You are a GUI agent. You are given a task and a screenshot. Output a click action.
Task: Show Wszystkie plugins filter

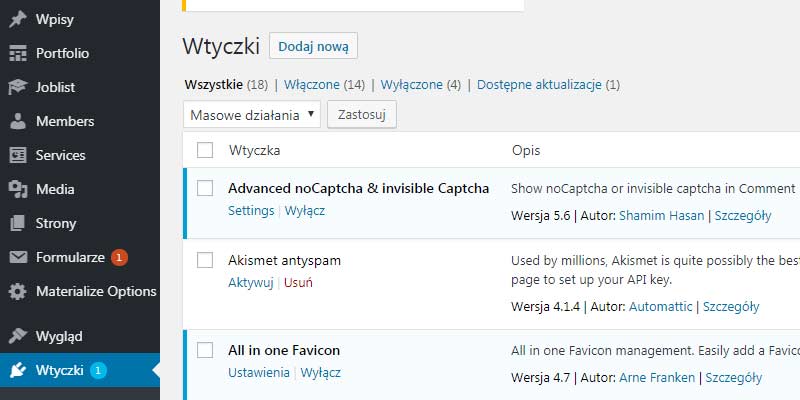(213, 85)
